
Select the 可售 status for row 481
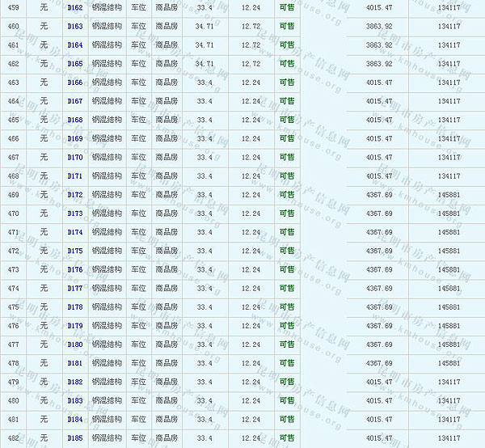pyautogui.click(x=286, y=419)
